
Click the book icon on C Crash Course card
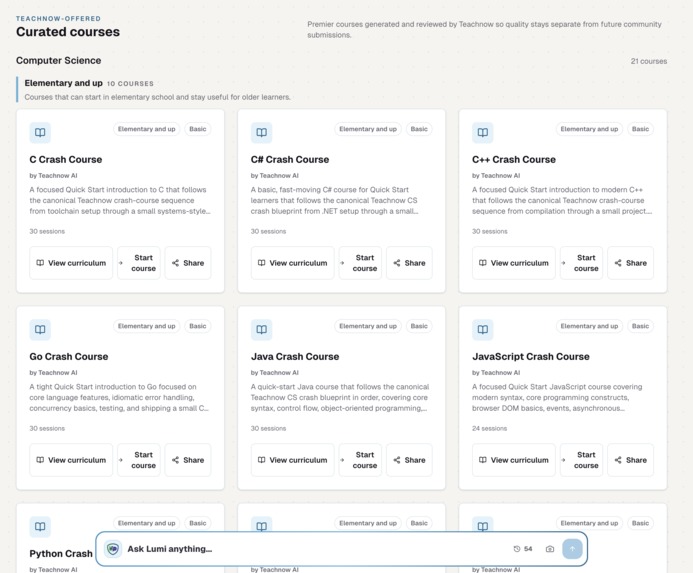tap(40, 133)
